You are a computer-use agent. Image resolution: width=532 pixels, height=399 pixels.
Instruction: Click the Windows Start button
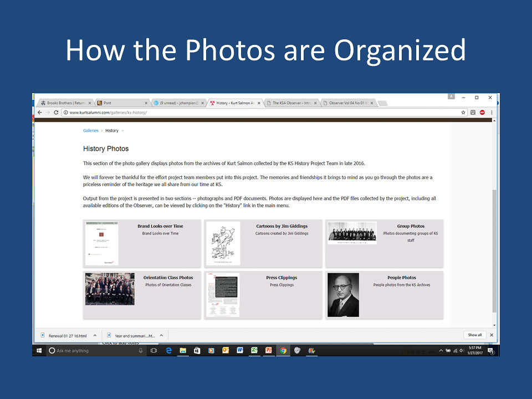[x=39, y=351]
